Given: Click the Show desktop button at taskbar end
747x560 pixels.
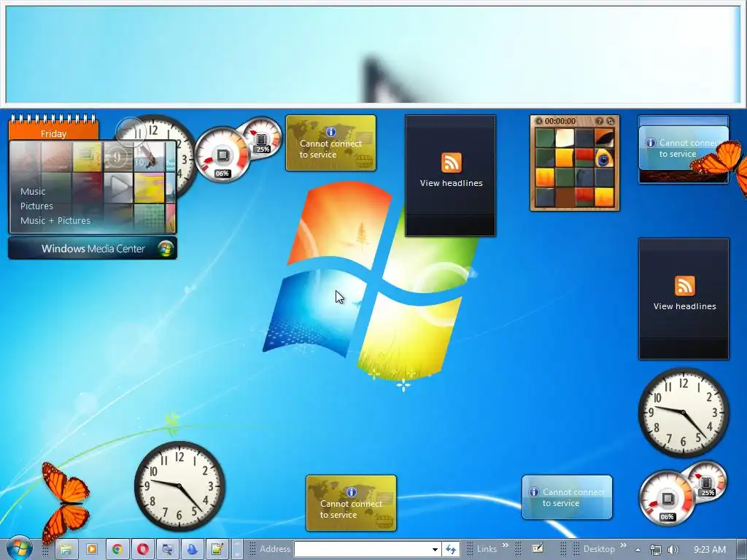Looking at the screenshot, I should coord(741,549).
